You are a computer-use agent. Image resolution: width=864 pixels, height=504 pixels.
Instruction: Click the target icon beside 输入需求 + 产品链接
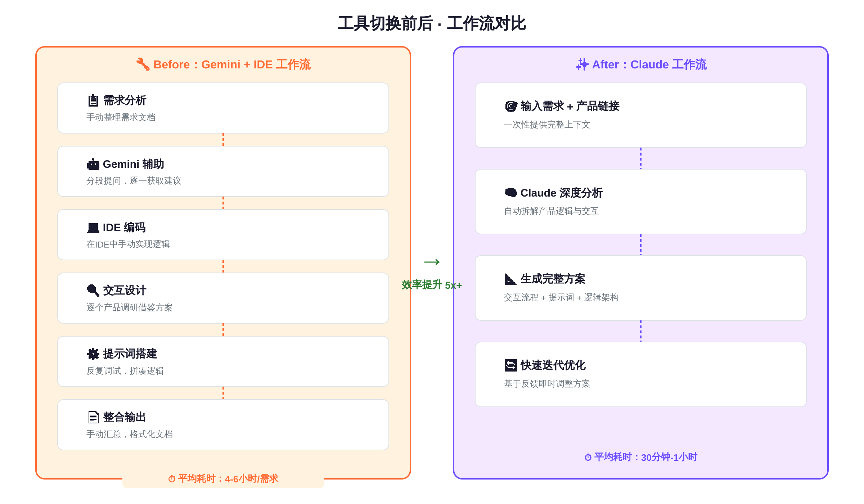click(510, 106)
